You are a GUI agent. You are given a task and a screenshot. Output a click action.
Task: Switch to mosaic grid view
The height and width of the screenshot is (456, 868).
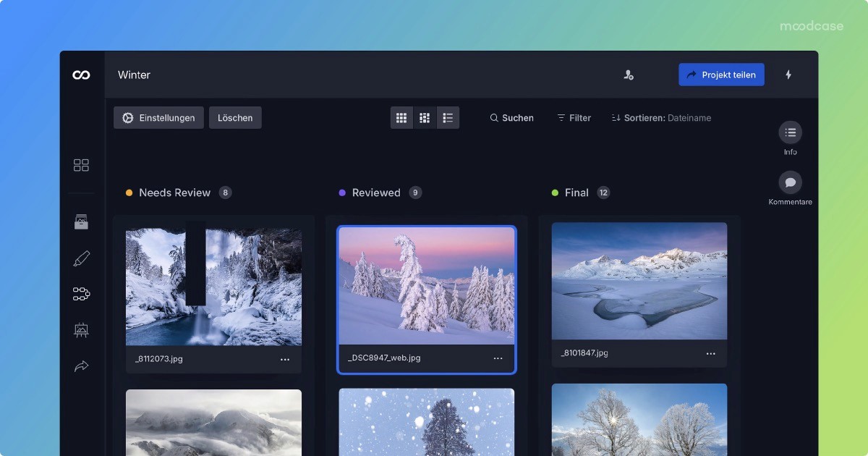click(425, 118)
